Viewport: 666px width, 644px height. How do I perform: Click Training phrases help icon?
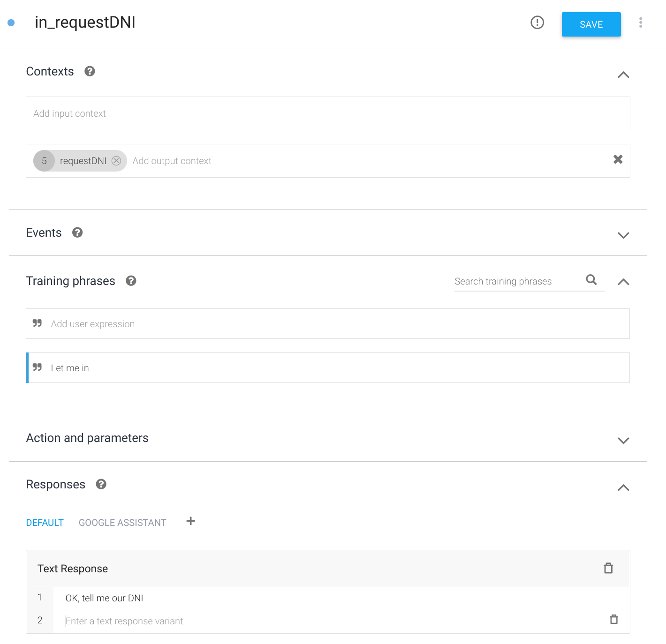click(131, 281)
